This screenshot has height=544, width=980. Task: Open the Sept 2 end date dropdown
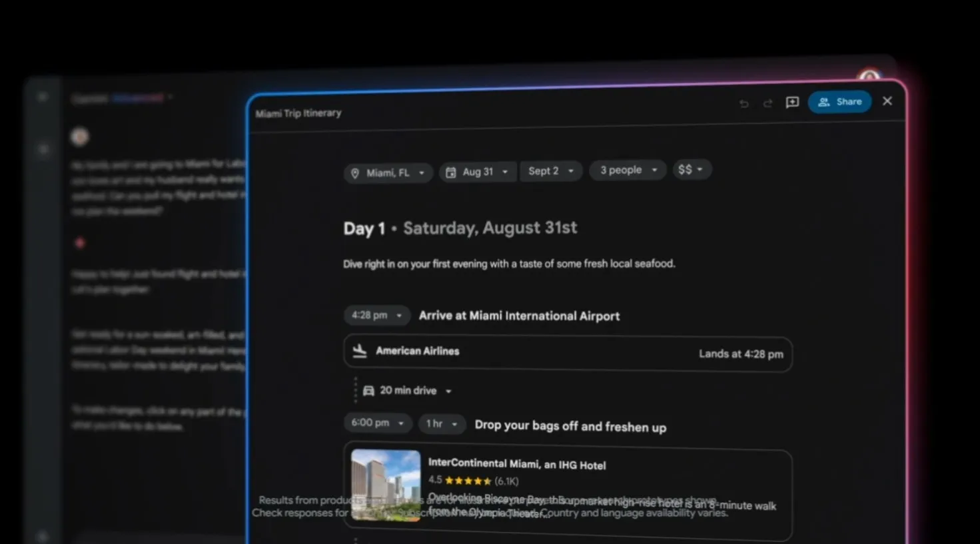coord(551,171)
